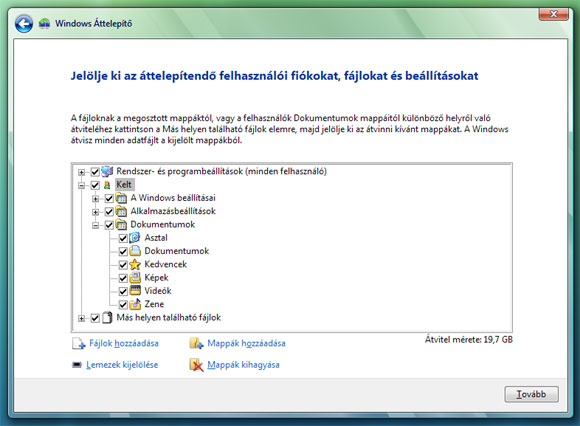Expand the A Windows beállításai node

[95, 199]
